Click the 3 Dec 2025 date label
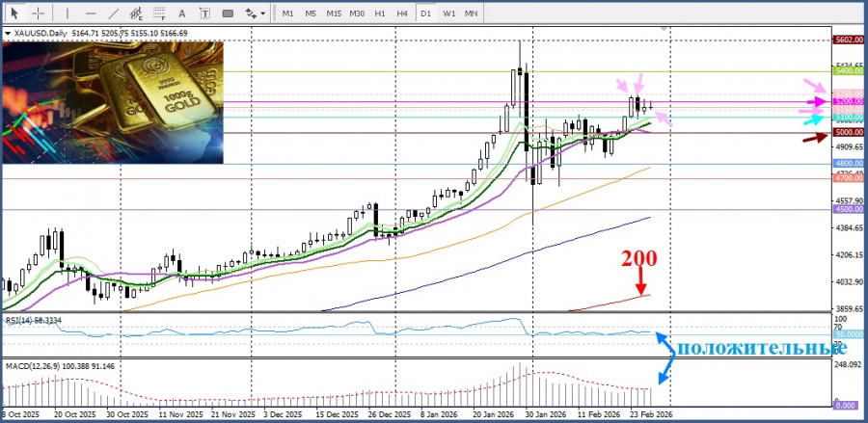 coord(283,413)
